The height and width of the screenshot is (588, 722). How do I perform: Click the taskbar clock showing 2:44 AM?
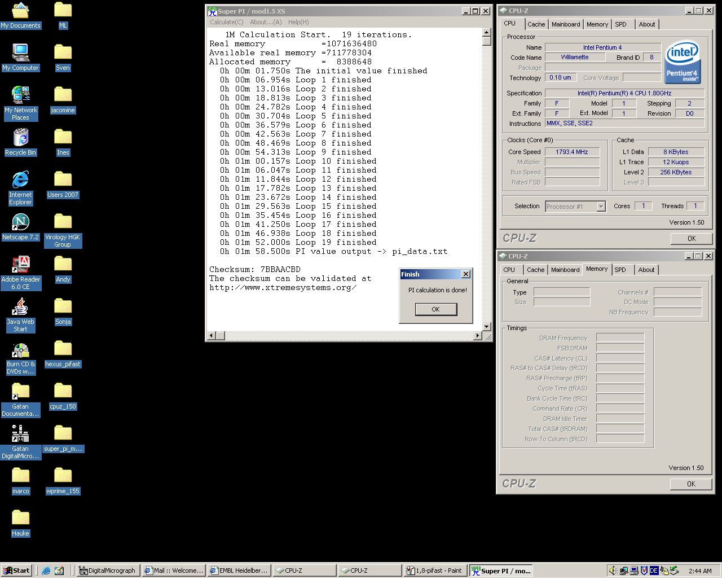click(x=700, y=571)
